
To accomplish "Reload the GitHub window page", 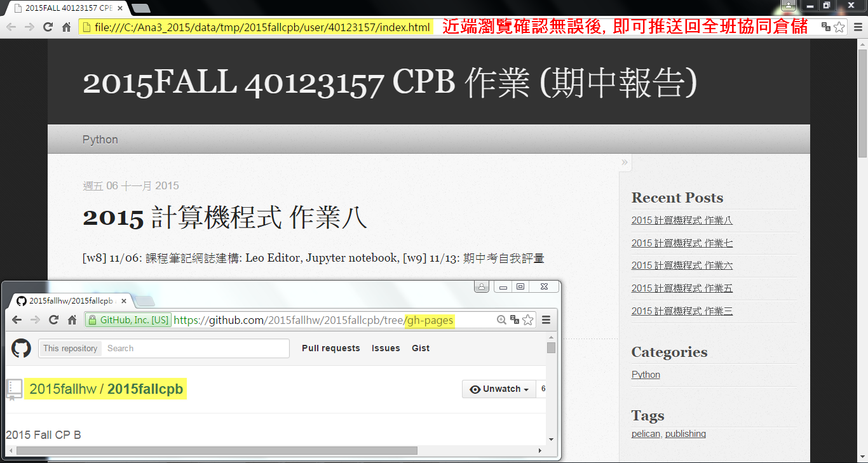I will point(54,320).
